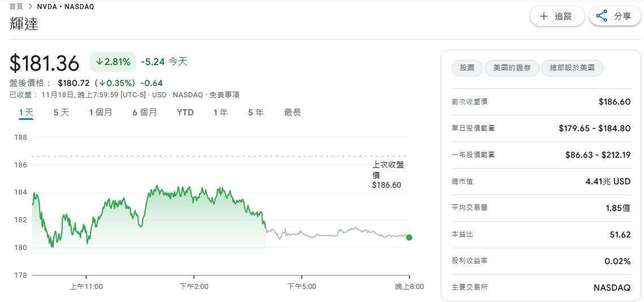This screenshot has width=644, height=302.
Task: Switch to the 5 天 chart range
Action: (61, 113)
